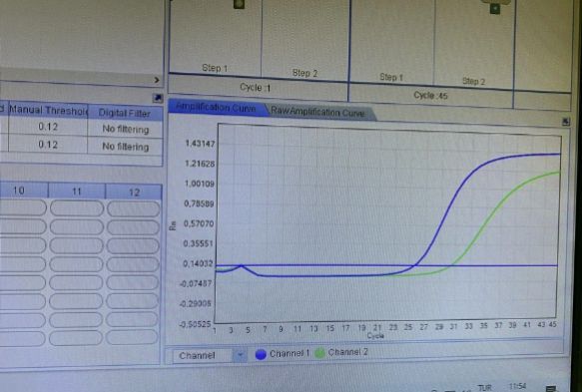The image size is (582, 392).
Task: Pop out the amplification chart panel icon
Action: pos(566,122)
